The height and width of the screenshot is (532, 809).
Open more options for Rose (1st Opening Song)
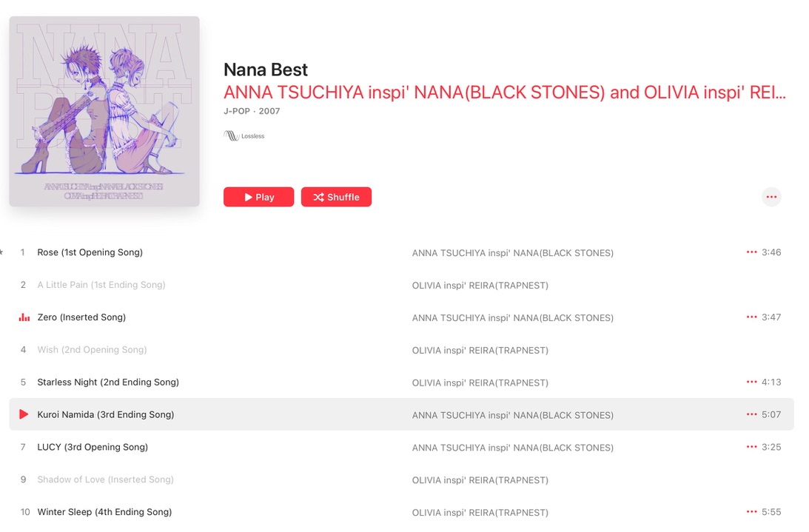tap(751, 252)
